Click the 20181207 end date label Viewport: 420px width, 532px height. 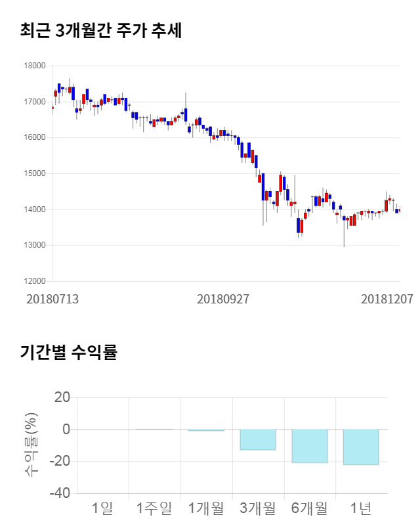[387, 299]
